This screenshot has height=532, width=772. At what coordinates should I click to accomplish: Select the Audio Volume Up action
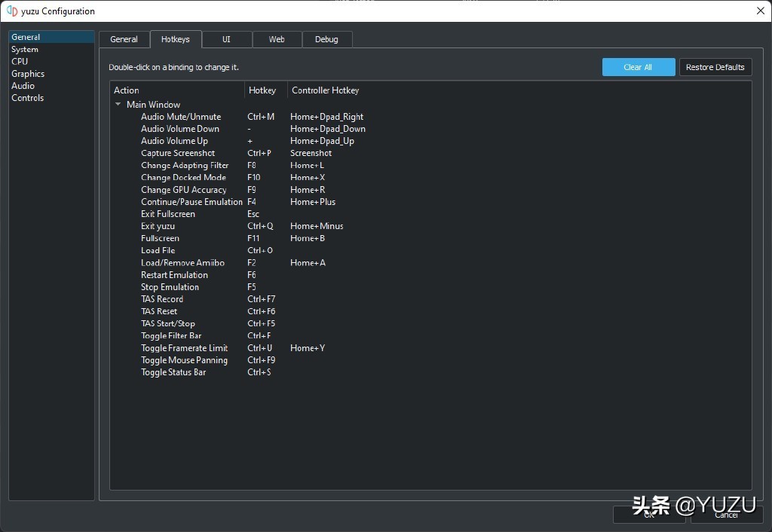point(174,141)
